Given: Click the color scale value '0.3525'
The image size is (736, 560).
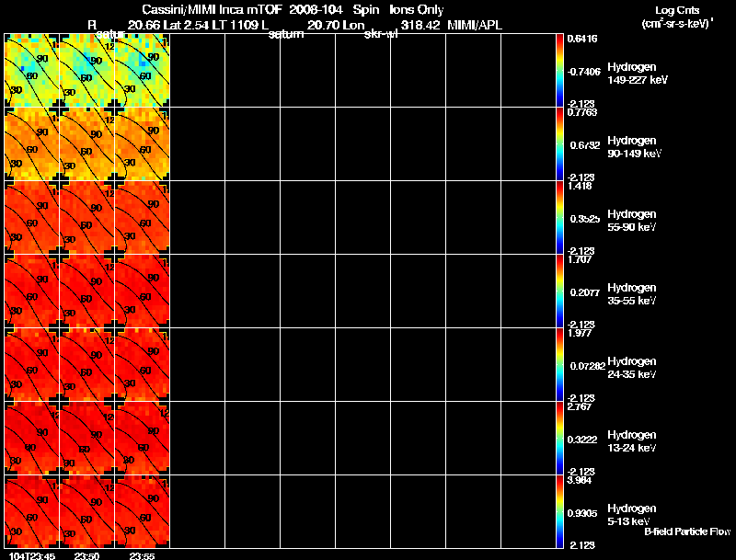Looking at the screenshot, I should pyautogui.click(x=585, y=219).
